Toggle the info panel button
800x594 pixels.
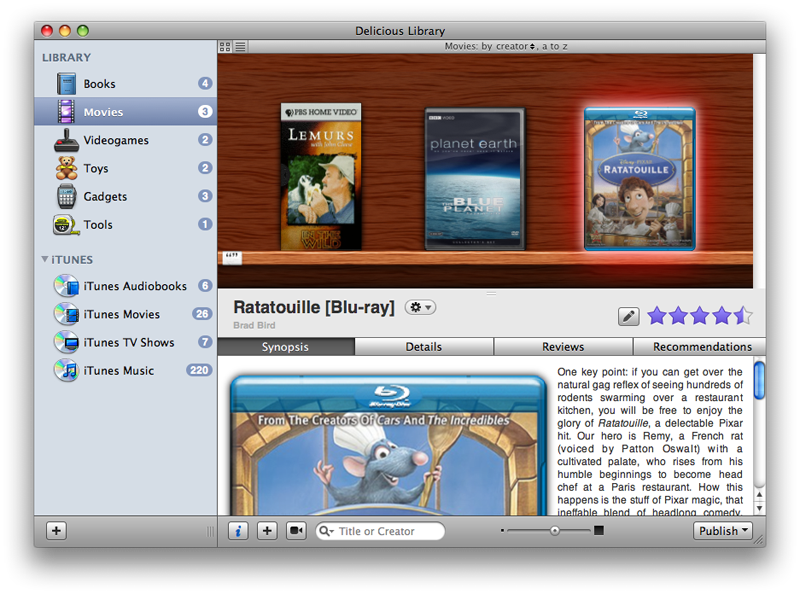click(238, 531)
